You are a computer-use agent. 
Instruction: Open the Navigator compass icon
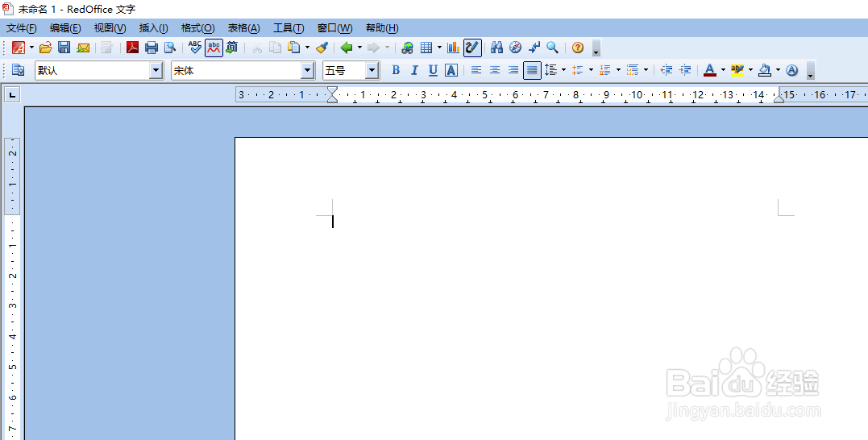tap(515, 48)
